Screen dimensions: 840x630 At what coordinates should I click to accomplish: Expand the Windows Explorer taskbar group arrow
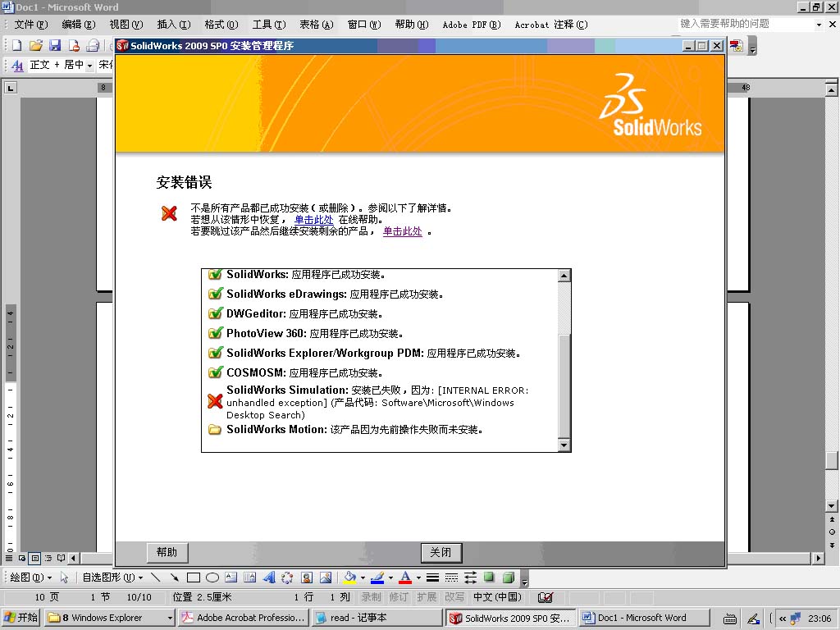[170, 619]
